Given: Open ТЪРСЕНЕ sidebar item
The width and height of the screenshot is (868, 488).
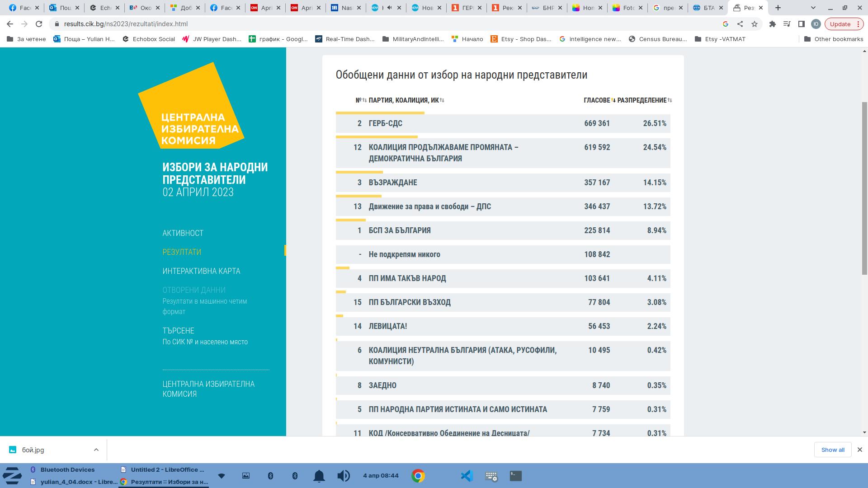Looking at the screenshot, I should 178,331.
